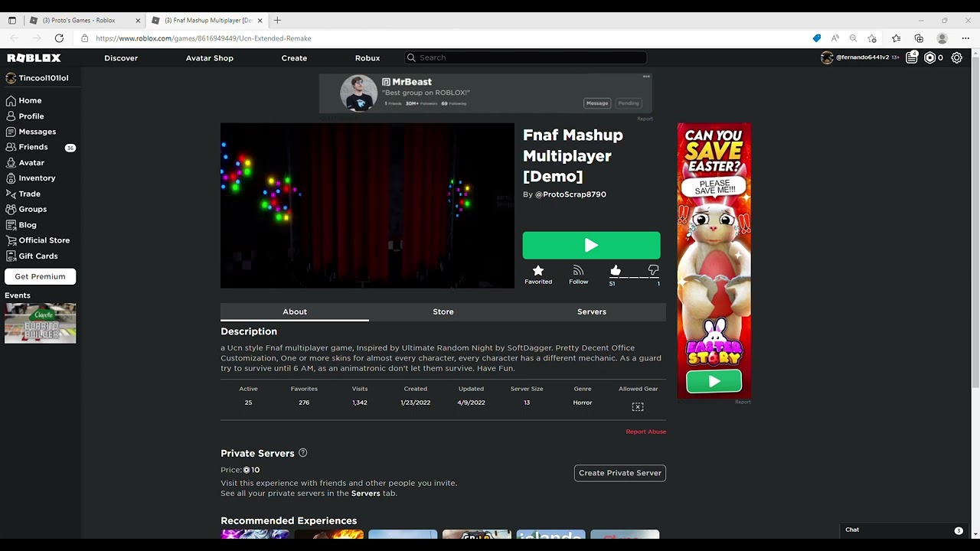Click the Roblox logo in the header

(x=34, y=57)
